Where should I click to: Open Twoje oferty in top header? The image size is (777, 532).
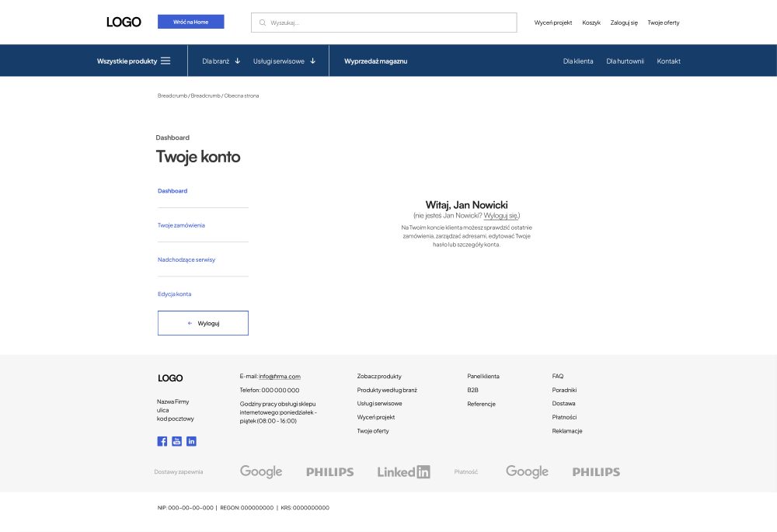click(664, 23)
